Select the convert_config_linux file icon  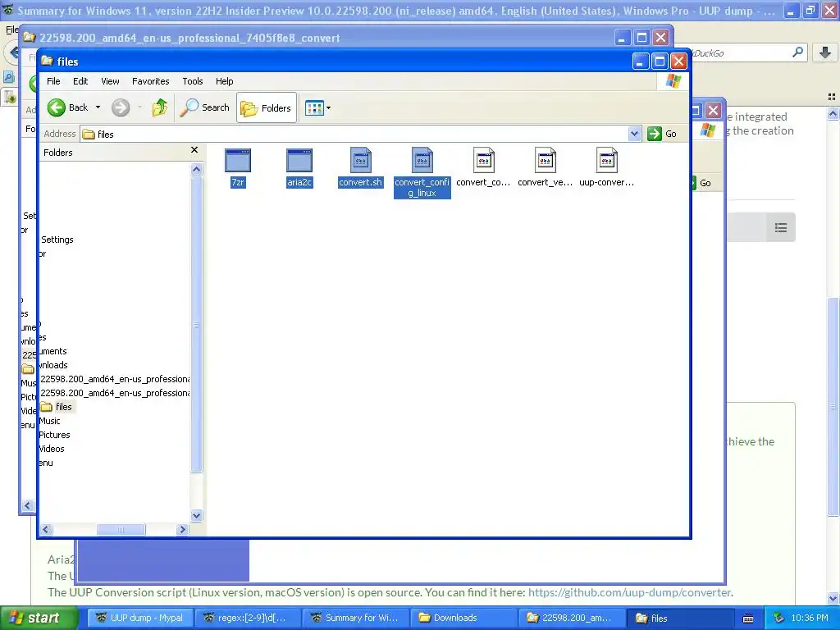click(x=422, y=160)
